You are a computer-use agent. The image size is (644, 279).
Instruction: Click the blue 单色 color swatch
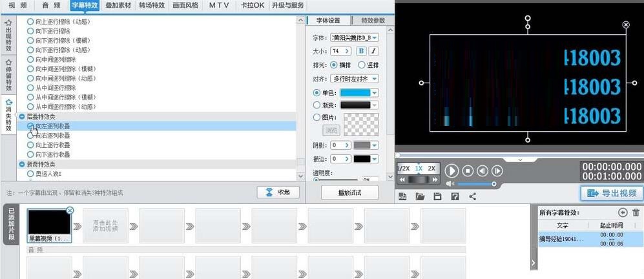tap(355, 93)
